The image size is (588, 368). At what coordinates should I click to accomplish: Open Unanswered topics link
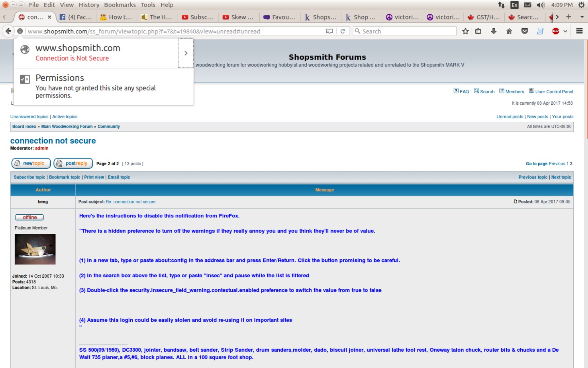(x=29, y=117)
